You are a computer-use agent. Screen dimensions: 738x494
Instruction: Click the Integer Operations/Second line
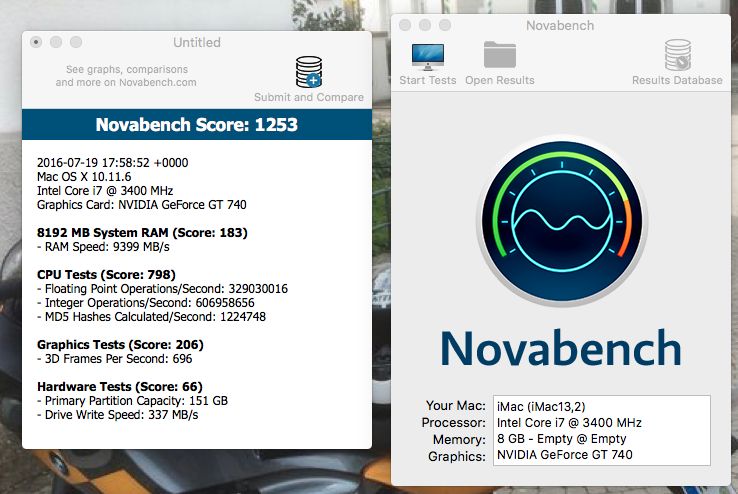[146, 303]
